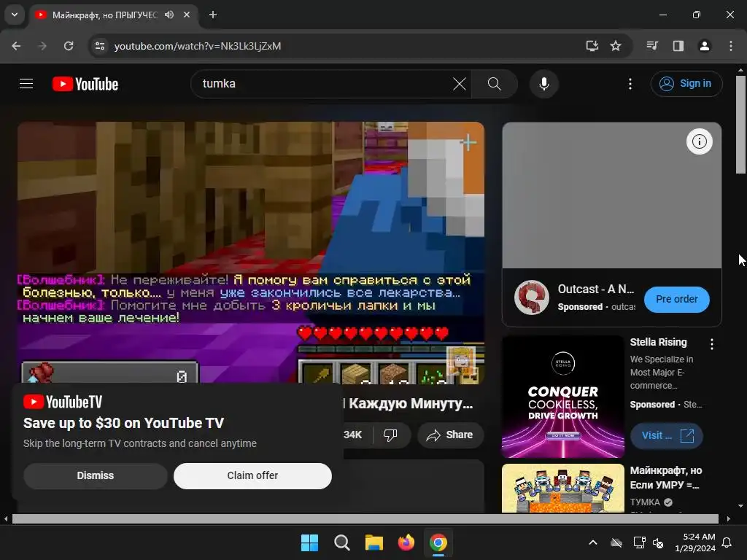Open the Майнкрафт, но Если УМРУ video thumbnail
The image size is (747, 560).
coord(562,488)
